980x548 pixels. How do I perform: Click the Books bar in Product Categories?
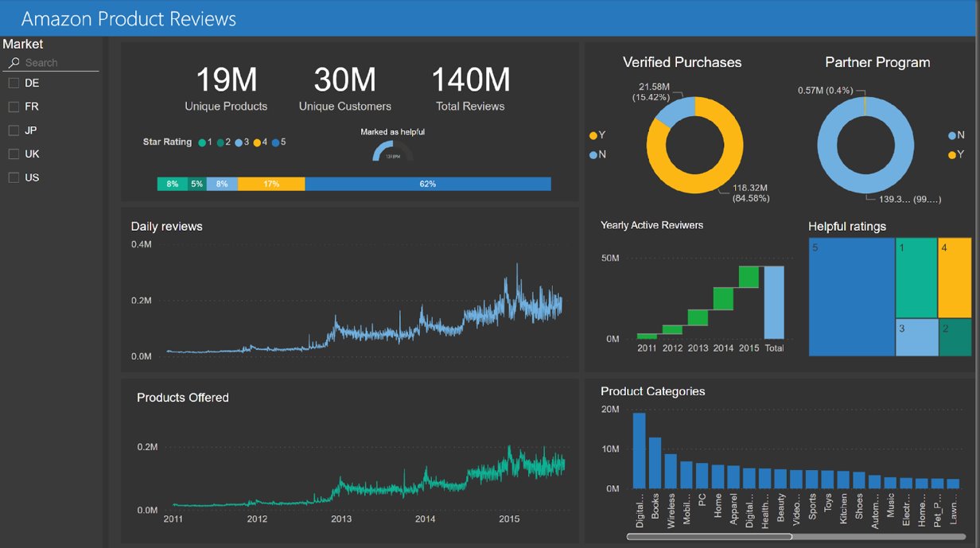[x=655, y=463]
